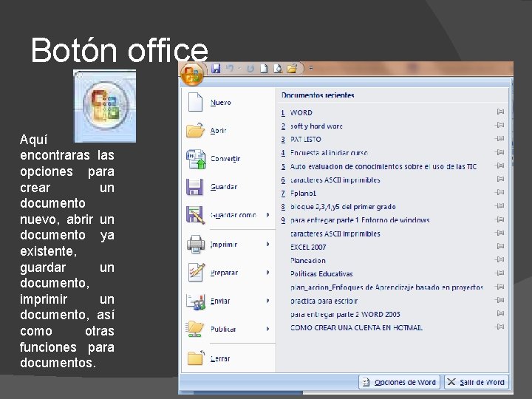Select Nuevo in the Office menu
The image size is (532, 399).
[x=220, y=103]
